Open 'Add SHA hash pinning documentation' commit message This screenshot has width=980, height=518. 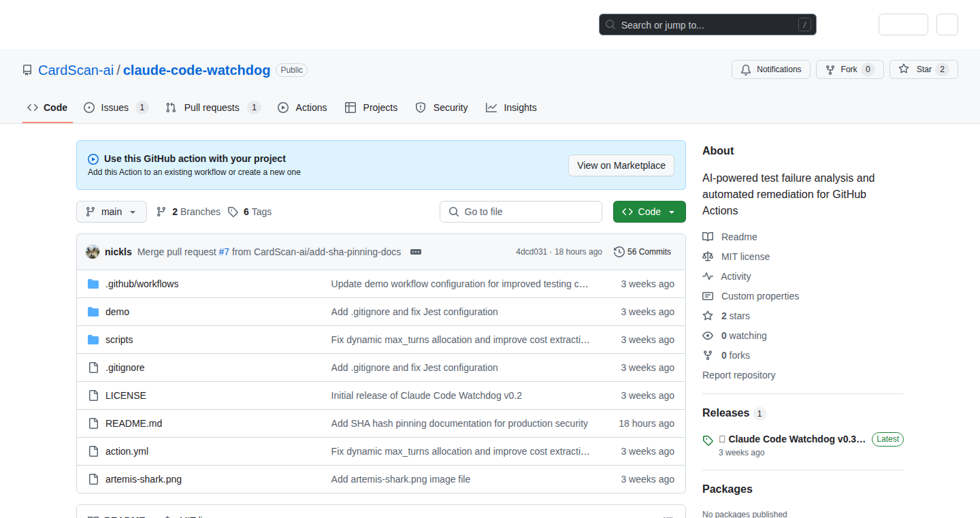point(459,423)
